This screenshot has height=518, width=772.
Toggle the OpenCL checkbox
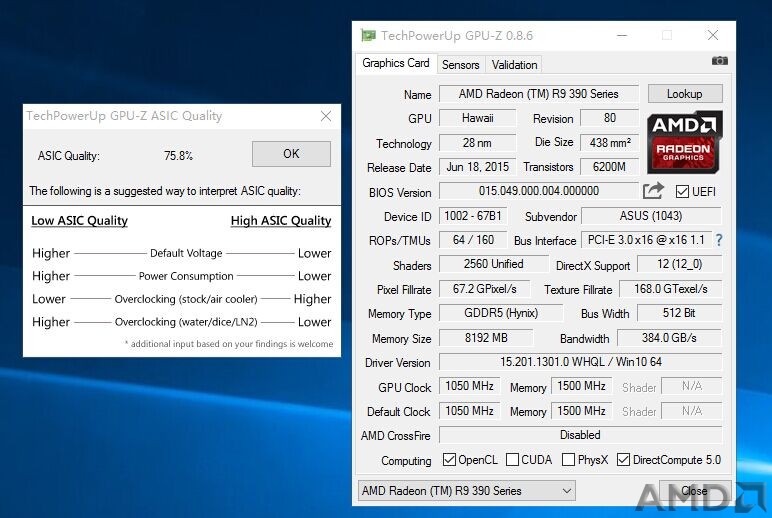tap(449, 459)
